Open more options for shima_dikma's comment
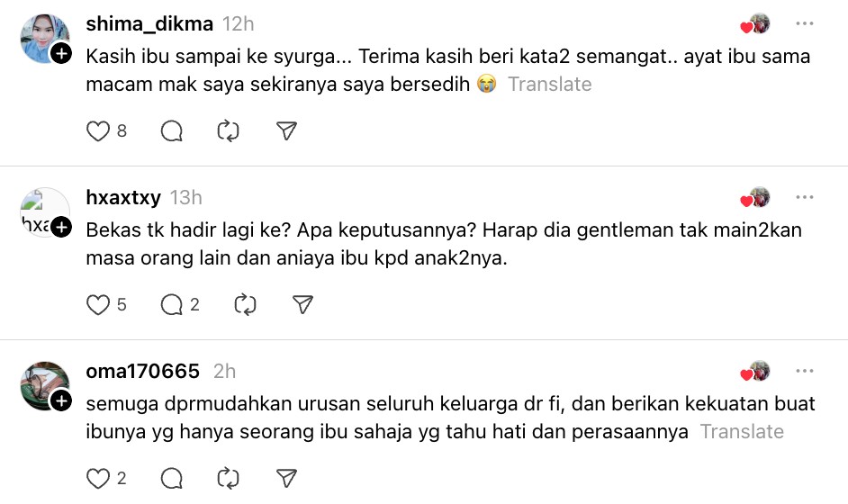Screen dimensions: 848x504 804,23
